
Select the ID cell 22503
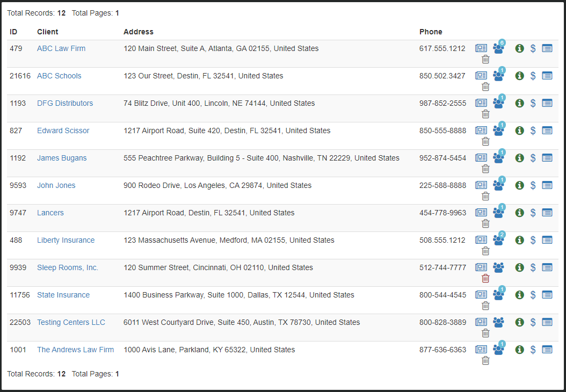[x=20, y=322]
